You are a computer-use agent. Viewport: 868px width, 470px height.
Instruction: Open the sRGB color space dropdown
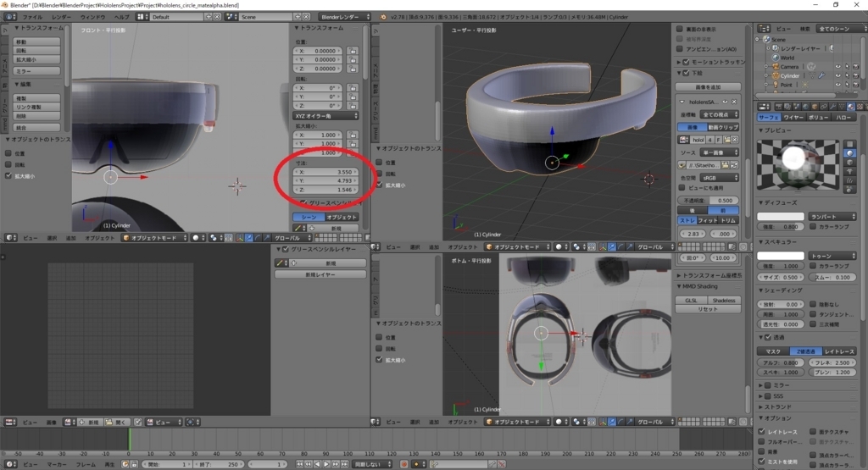click(x=719, y=178)
